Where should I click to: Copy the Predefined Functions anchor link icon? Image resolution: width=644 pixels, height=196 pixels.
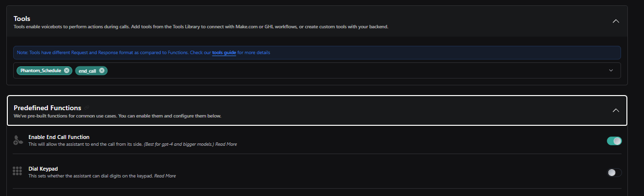(x=86, y=108)
